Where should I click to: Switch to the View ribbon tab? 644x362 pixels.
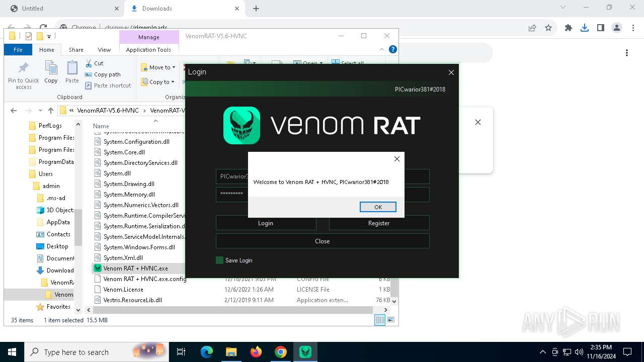click(x=104, y=50)
